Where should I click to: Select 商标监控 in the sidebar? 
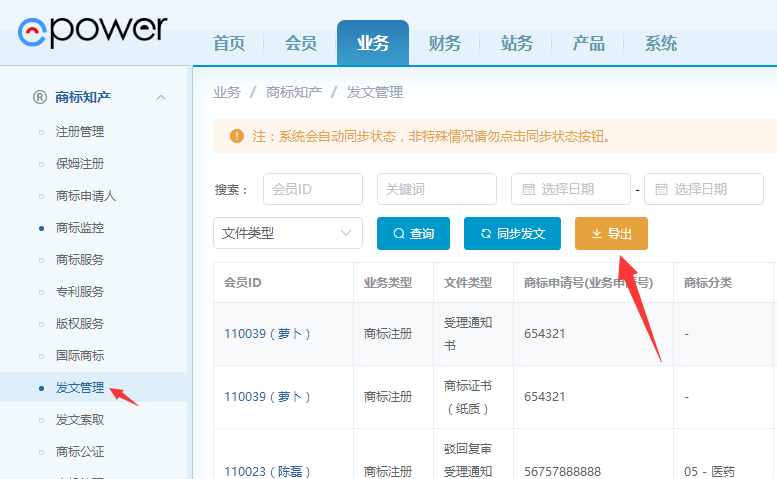coord(80,227)
